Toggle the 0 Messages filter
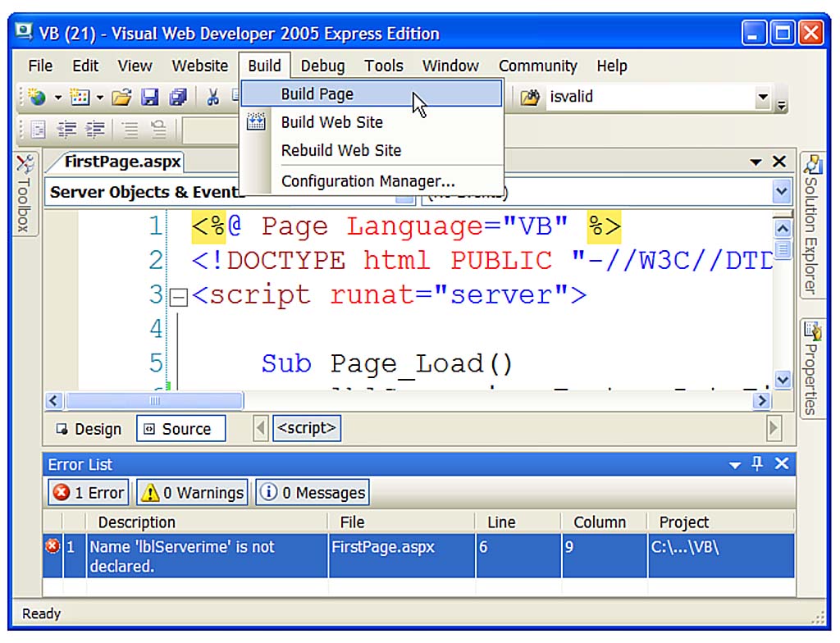840x643 pixels. (x=313, y=492)
